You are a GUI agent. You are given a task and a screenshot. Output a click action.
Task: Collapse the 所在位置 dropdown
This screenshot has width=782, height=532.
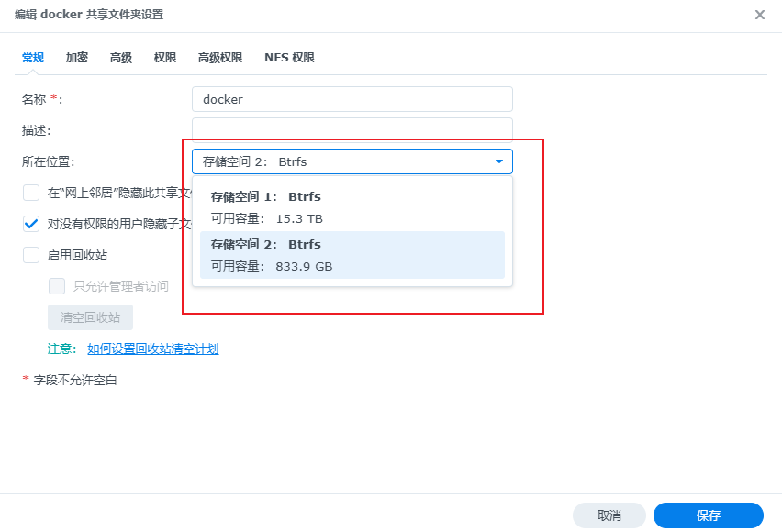point(498,161)
